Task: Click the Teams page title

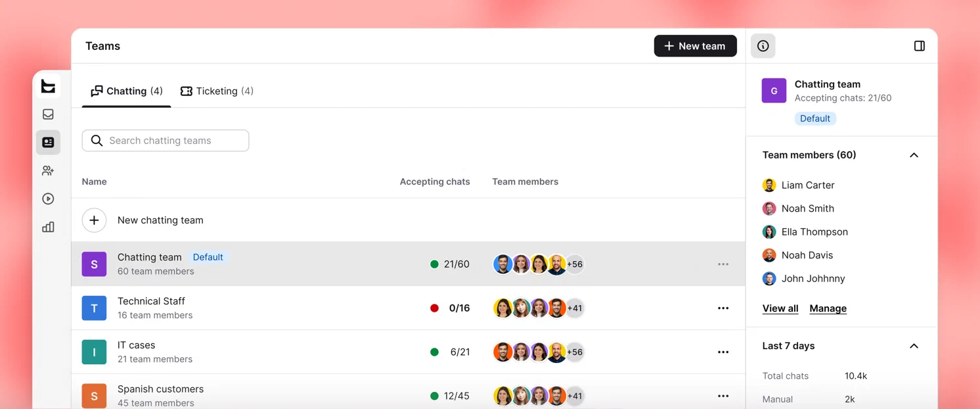Action: tap(102, 46)
